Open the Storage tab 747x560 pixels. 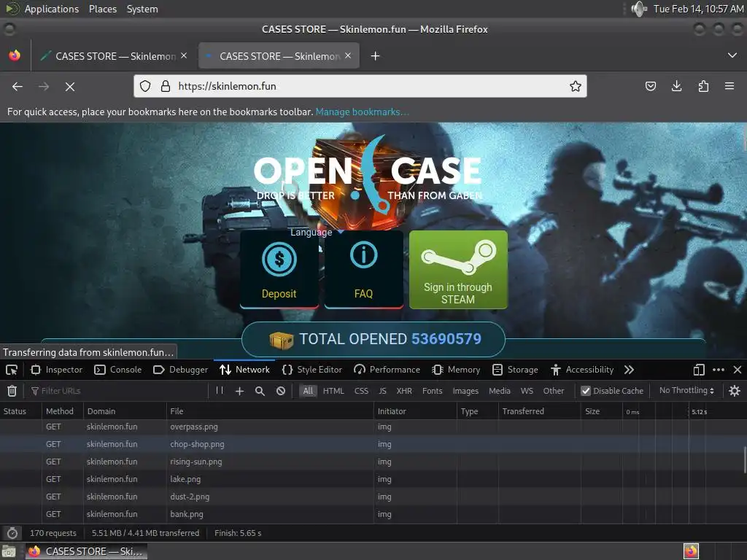515,370
